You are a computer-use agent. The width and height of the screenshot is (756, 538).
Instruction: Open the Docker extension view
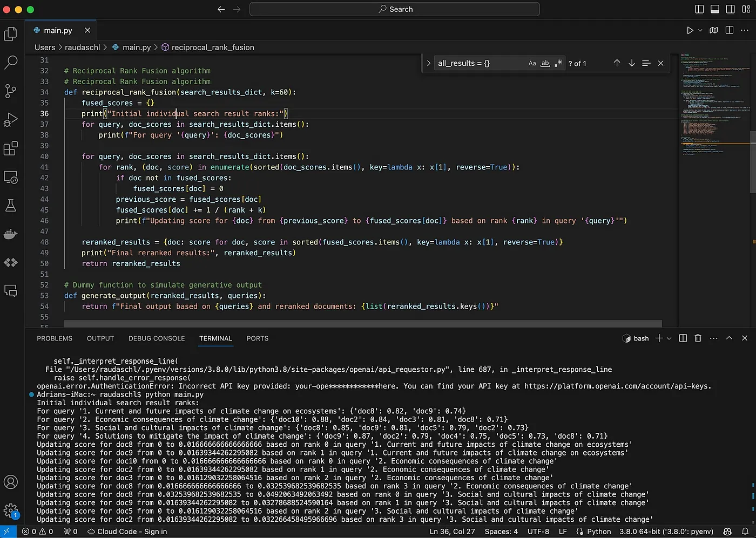pyautogui.click(x=11, y=234)
